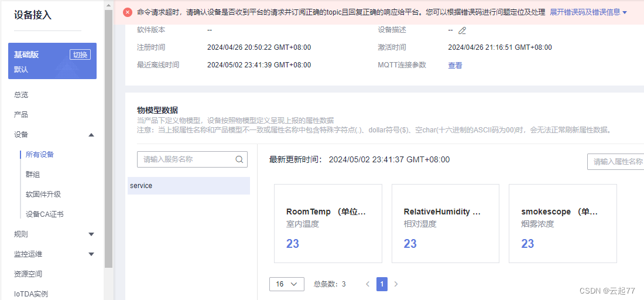Select 所有设备 in the sidebar

click(40, 155)
